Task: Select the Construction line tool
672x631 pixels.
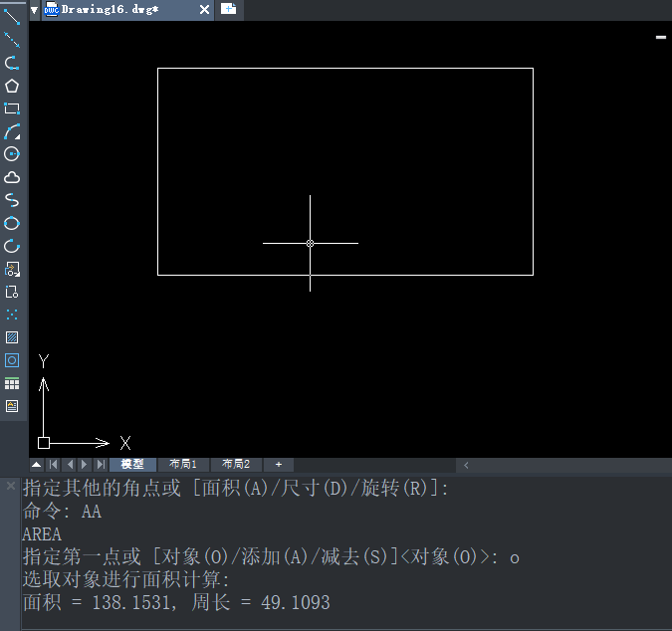Action: click(12, 40)
